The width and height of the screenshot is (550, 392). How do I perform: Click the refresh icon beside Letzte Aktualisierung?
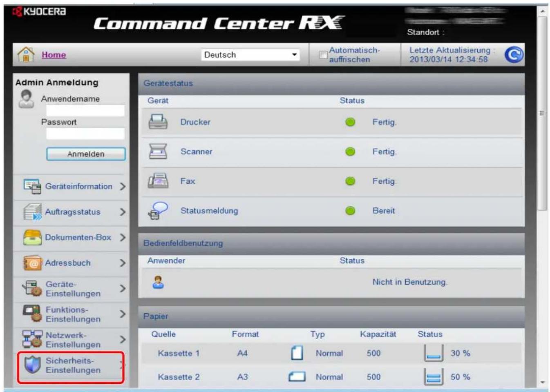tap(513, 55)
